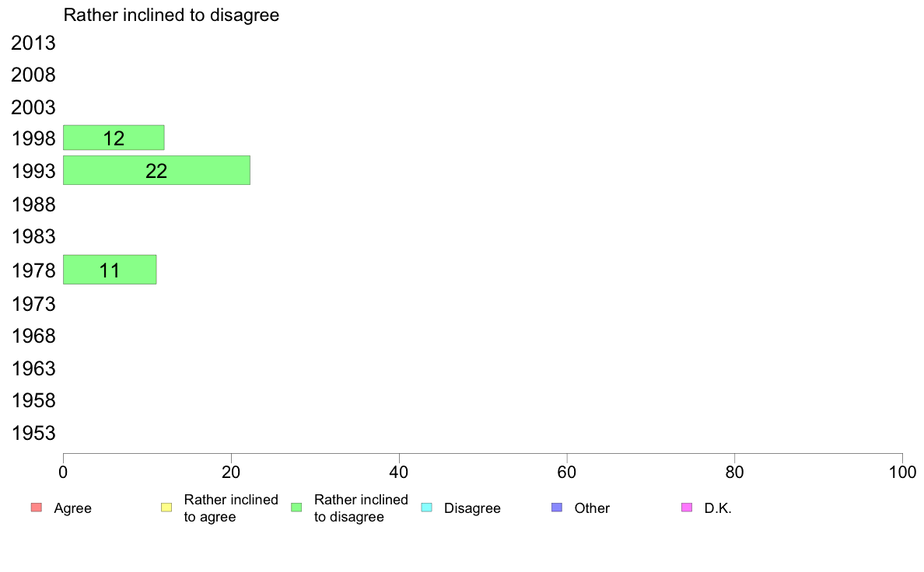Click the blue Other legend swatch
The width and height of the screenshot is (924, 572).
click(557, 507)
